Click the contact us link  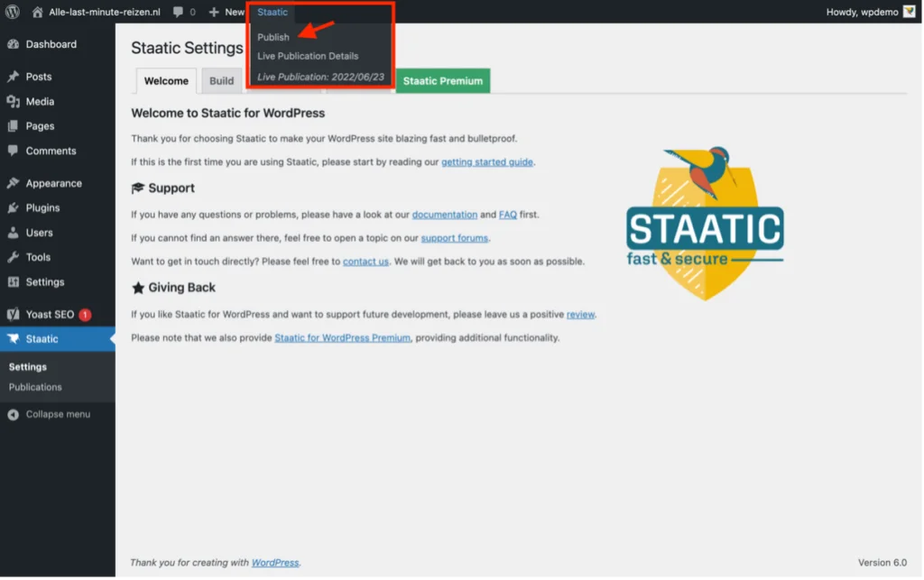pos(365,262)
